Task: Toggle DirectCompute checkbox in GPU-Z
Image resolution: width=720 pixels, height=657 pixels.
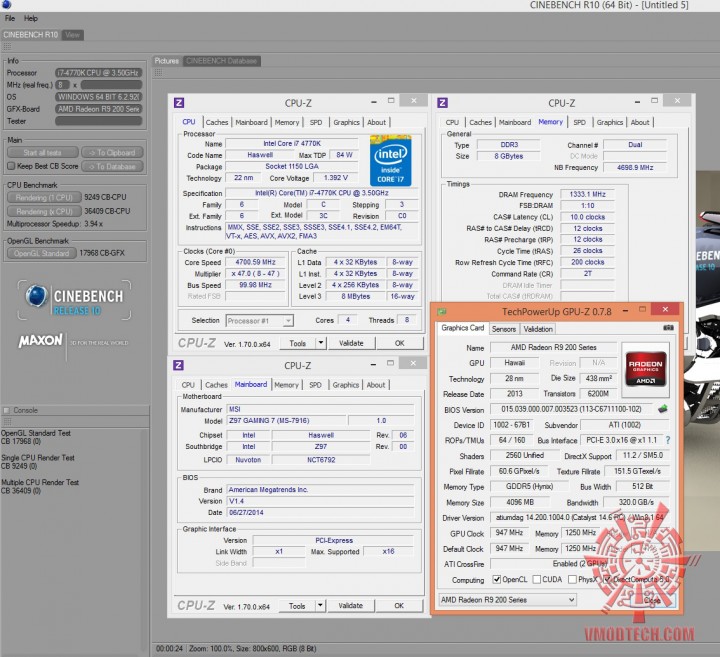Action: [x=607, y=579]
